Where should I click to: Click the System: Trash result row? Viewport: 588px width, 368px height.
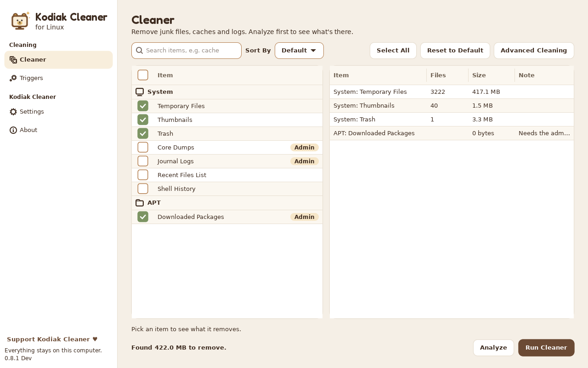(x=452, y=120)
